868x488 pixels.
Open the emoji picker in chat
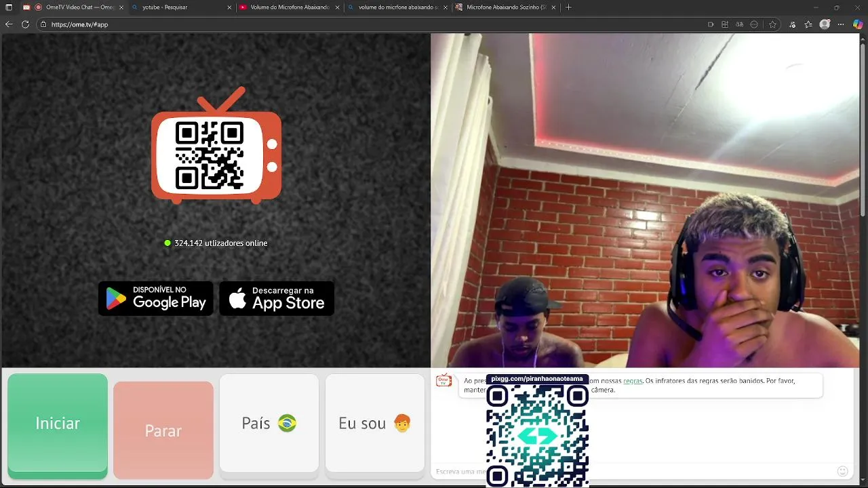tap(843, 471)
